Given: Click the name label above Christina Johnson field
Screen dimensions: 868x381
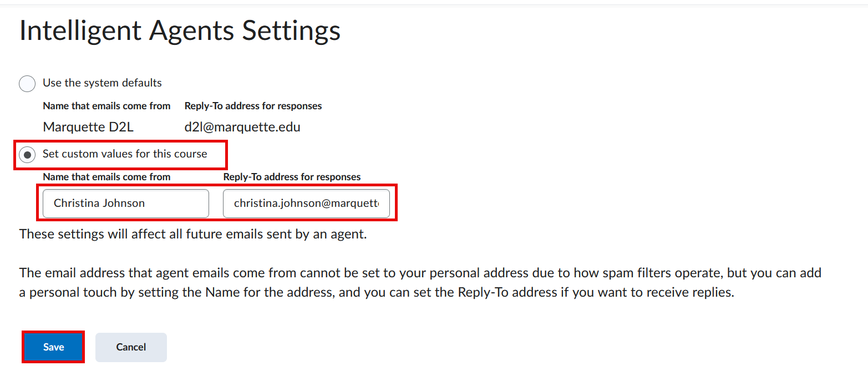Looking at the screenshot, I should [106, 177].
